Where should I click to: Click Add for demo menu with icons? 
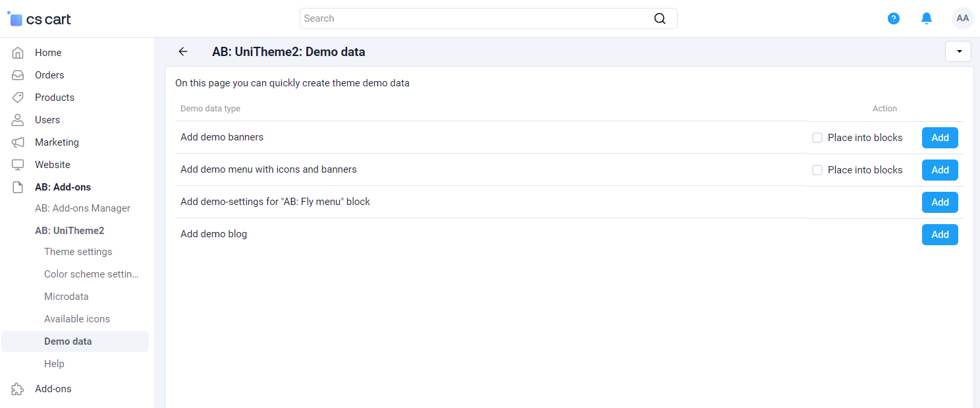pyautogui.click(x=940, y=170)
